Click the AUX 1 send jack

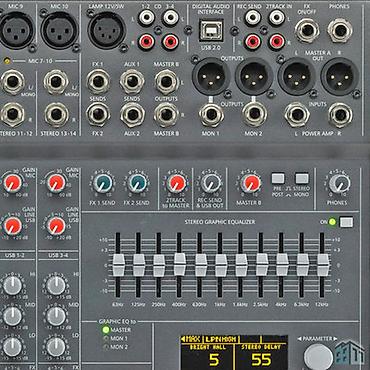132,81
